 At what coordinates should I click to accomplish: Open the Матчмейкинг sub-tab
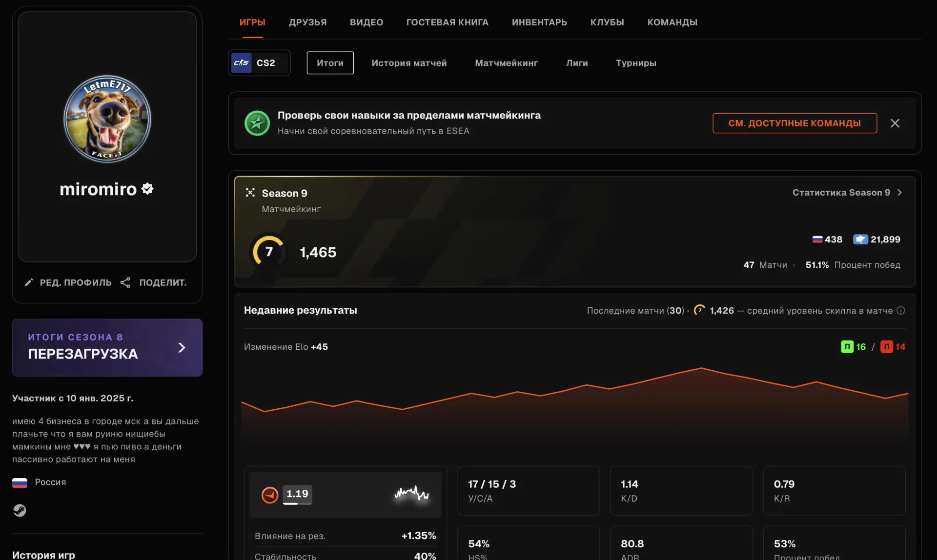tap(506, 63)
